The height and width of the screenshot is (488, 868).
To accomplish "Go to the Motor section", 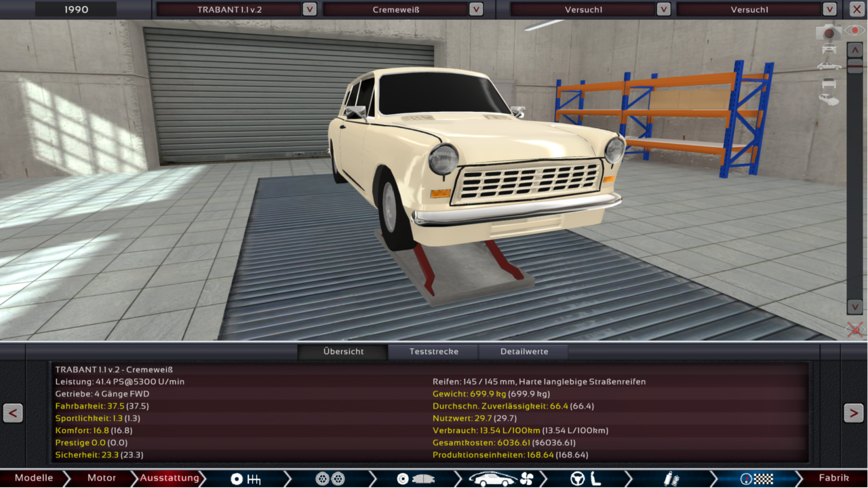I will click(102, 479).
